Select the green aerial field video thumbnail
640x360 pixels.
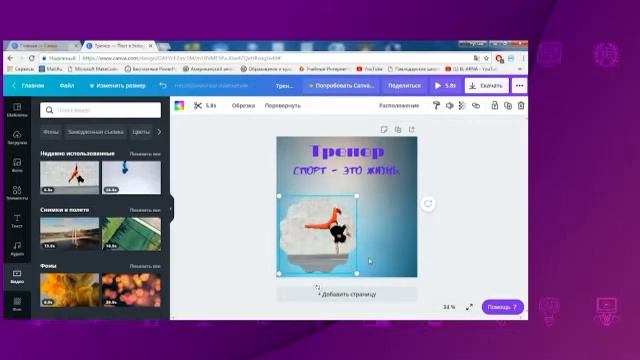click(x=131, y=234)
